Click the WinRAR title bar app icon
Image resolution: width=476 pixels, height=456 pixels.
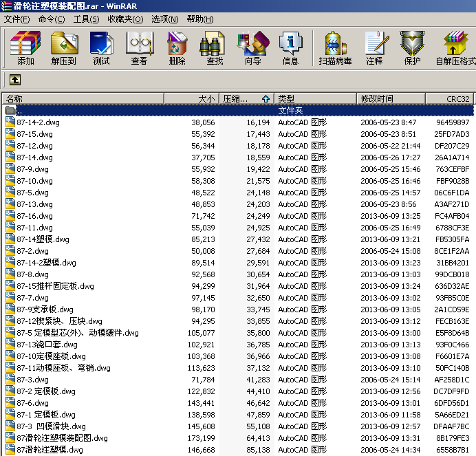[x=6, y=6]
